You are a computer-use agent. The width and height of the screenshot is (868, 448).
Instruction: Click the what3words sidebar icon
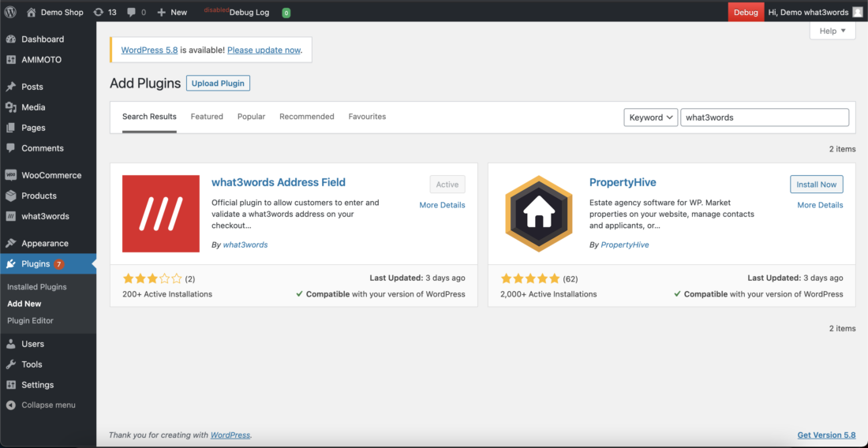point(10,216)
